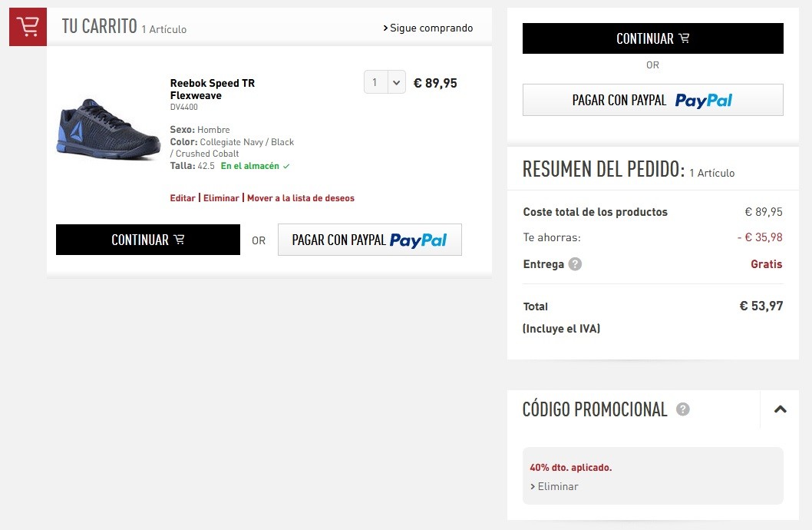Move item to wishlist (Mover a la lista de deseos)
This screenshot has width=812, height=530.
click(301, 198)
